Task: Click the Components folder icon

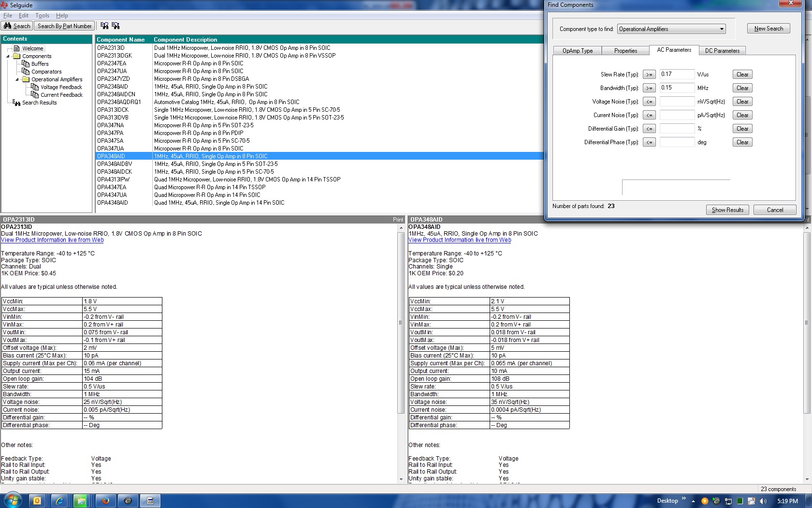Action: tap(17, 56)
